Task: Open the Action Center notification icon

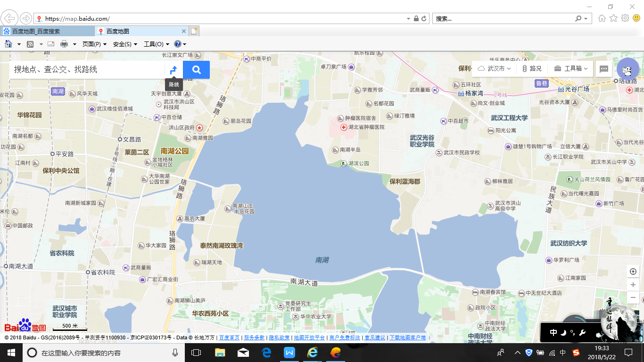Action: (x=628, y=353)
